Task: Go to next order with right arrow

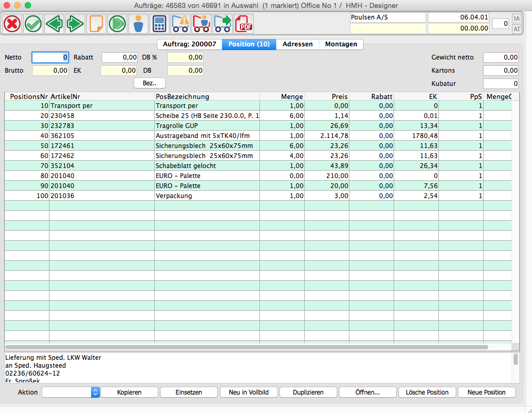Action: click(x=75, y=24)
